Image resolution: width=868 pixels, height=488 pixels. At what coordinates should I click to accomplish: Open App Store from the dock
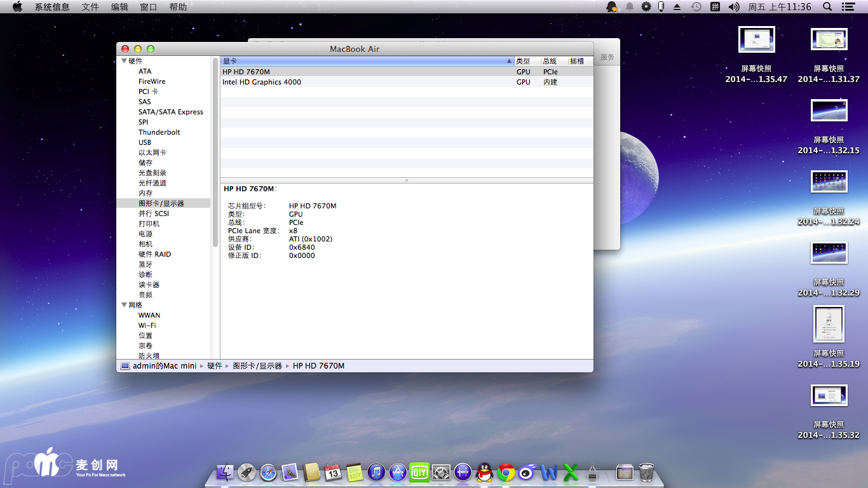click(x=398, y=472)
